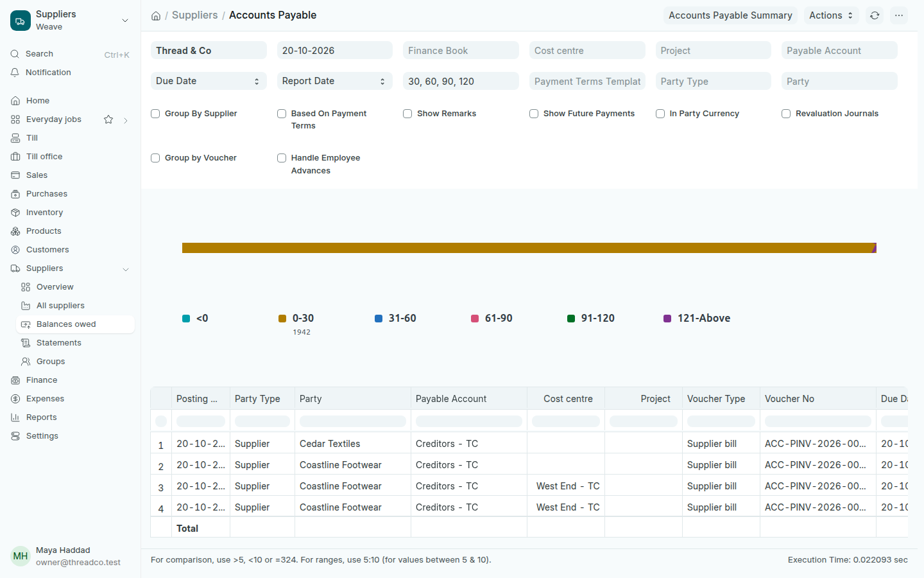Go to Inventory section
Viewport: 924px width, 578px height.
[x=44, y=213]
